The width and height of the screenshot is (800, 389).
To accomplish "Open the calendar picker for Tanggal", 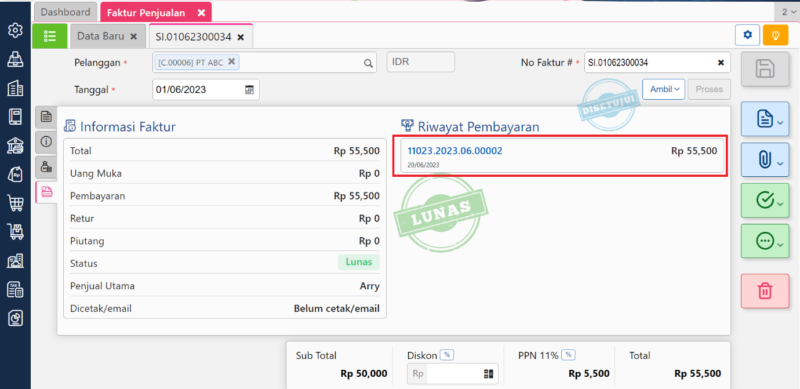I will (249, 90).
